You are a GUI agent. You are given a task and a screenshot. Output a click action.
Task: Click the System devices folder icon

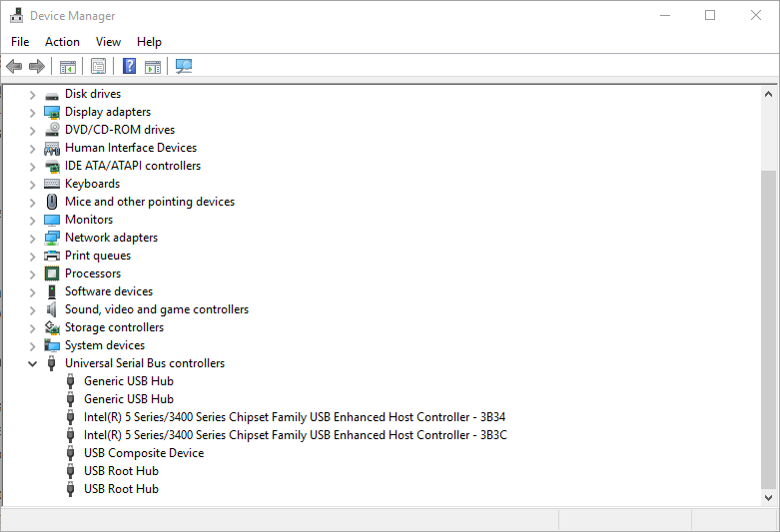[x=52, y=345]
